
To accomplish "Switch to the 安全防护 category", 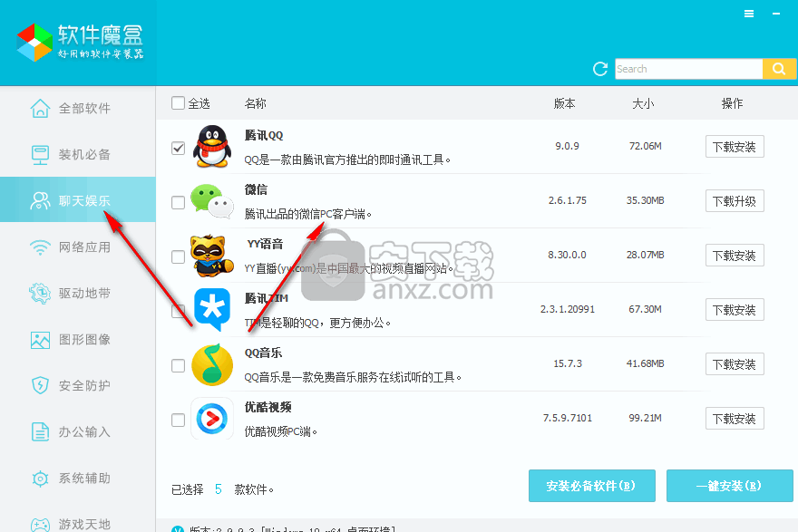I will click(x=77, y=385).
